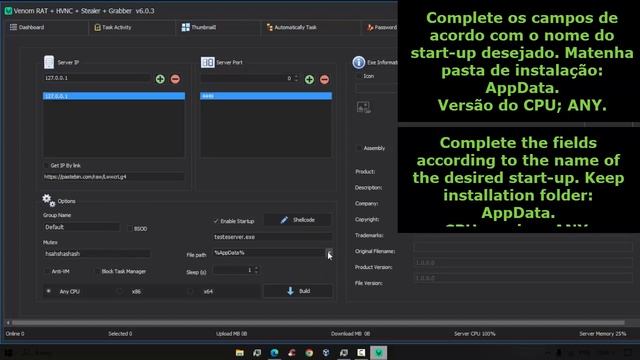Image resolution: width=640 pixels, height=360 pixels.
Task: Open Microsoft Edge from the taskbar
Action: [274, 353]
